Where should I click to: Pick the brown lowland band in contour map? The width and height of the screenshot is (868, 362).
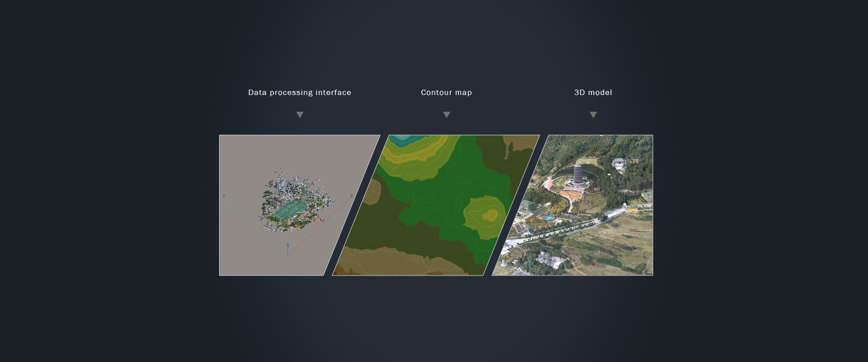click(x=407, y=265)
